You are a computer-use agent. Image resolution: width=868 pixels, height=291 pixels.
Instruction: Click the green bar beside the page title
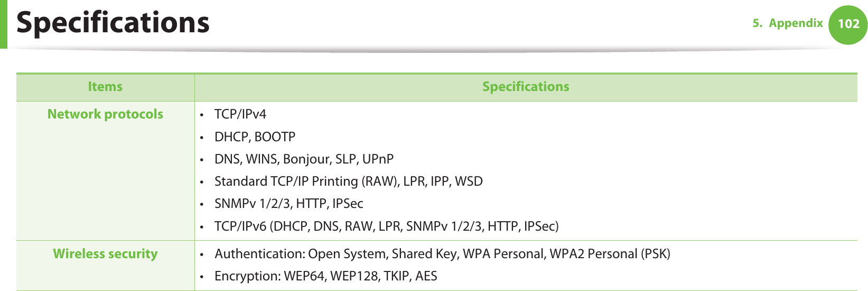click(3, 24)
